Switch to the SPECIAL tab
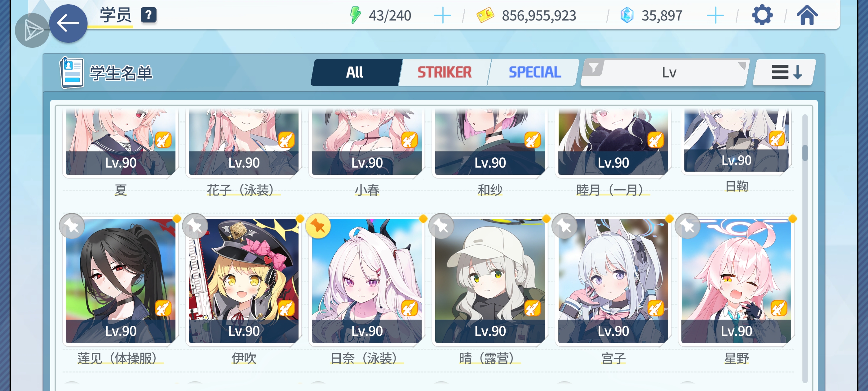This screenshot has width=868, height=391. [535, 73]
